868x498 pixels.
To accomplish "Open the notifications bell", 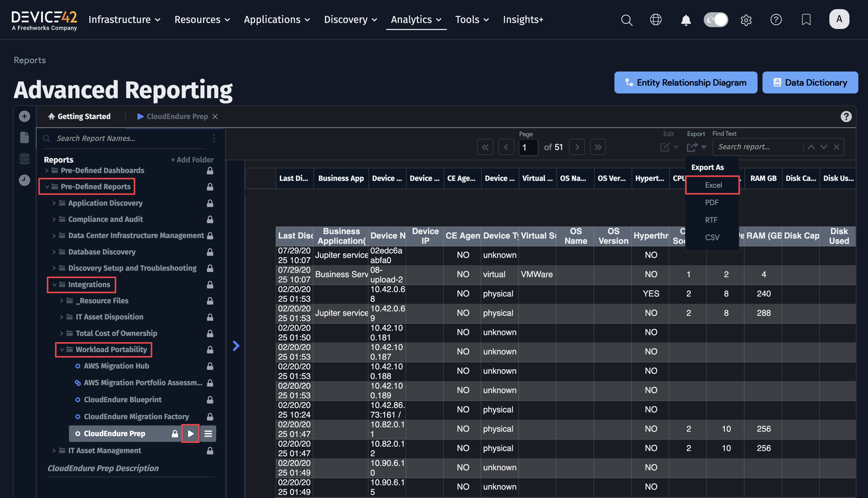I will 686,20.
